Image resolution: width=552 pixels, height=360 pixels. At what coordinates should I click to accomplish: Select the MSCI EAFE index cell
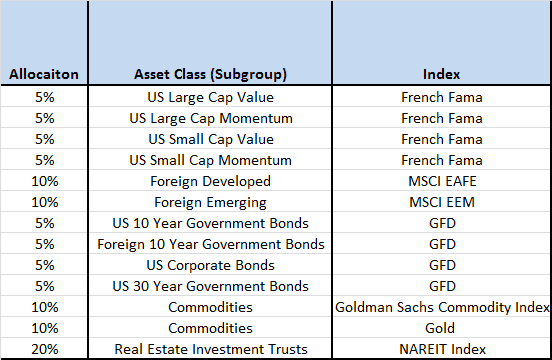click(x=441, y=181)
